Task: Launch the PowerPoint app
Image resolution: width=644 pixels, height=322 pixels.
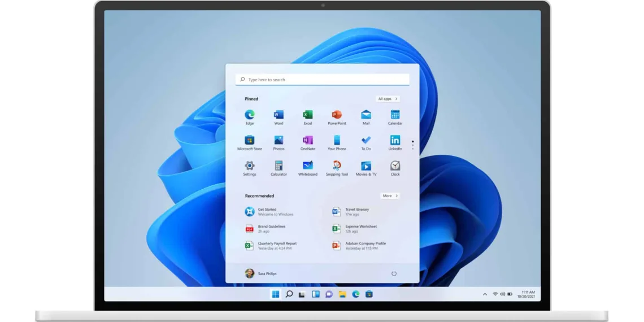Action: [x=337, y=115]
